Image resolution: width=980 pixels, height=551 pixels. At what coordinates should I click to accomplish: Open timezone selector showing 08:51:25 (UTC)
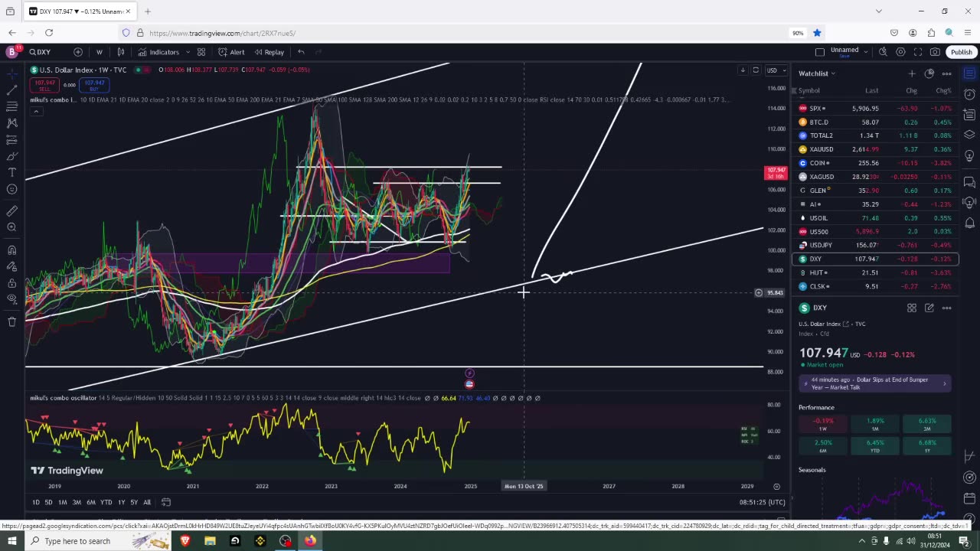pos(763,502)
